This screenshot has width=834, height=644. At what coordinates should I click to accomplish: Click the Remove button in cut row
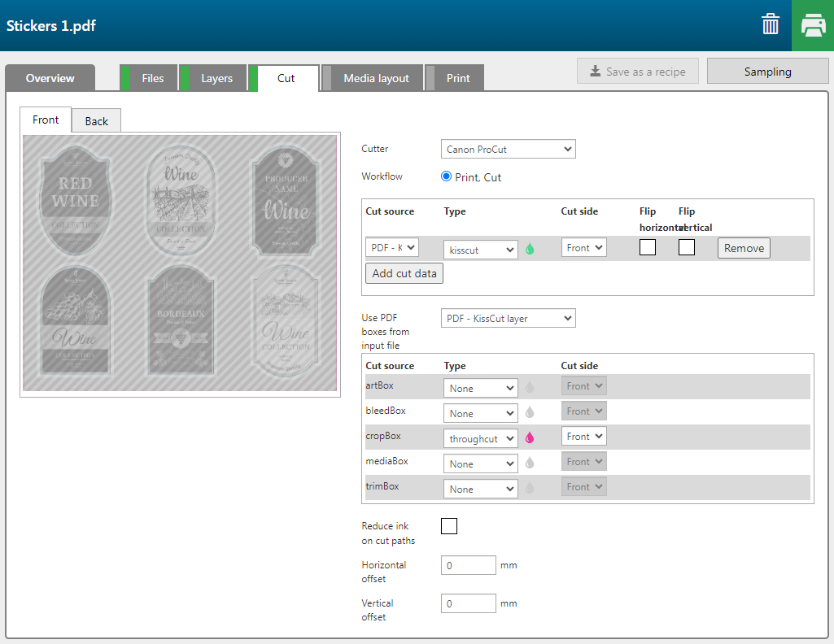coord(744,248)
